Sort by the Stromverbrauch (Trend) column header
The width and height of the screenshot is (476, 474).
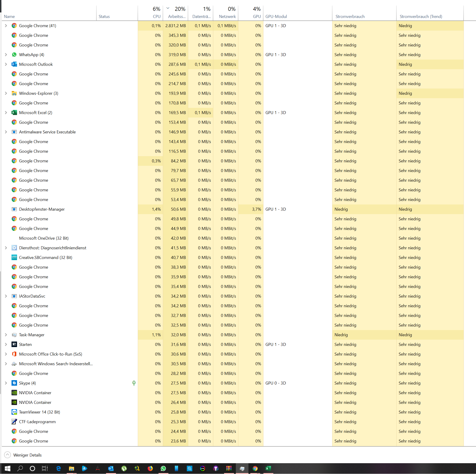point(430,13)
